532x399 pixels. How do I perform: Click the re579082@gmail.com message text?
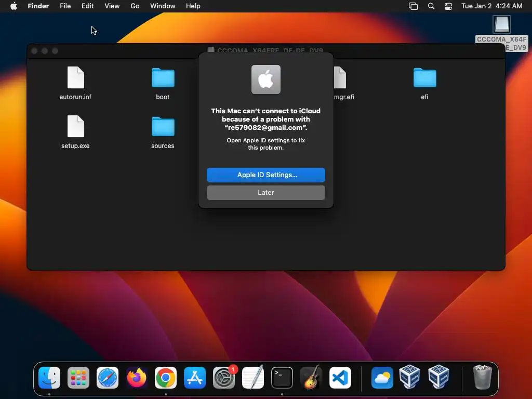point(266,128)
